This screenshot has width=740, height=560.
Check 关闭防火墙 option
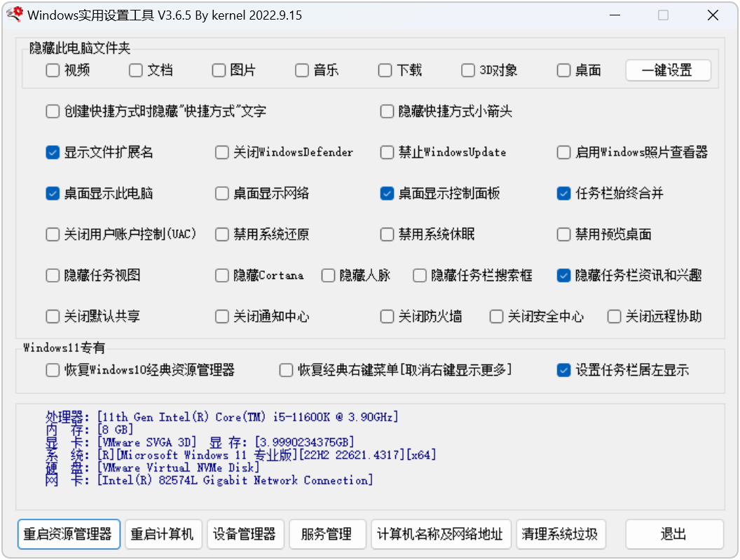tap(387, 316)
